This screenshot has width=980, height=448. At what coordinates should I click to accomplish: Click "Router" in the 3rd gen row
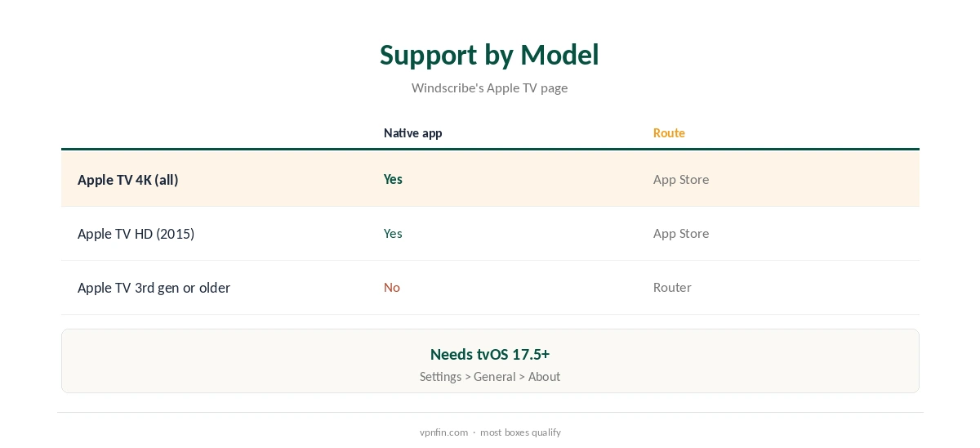click(672, 287)
